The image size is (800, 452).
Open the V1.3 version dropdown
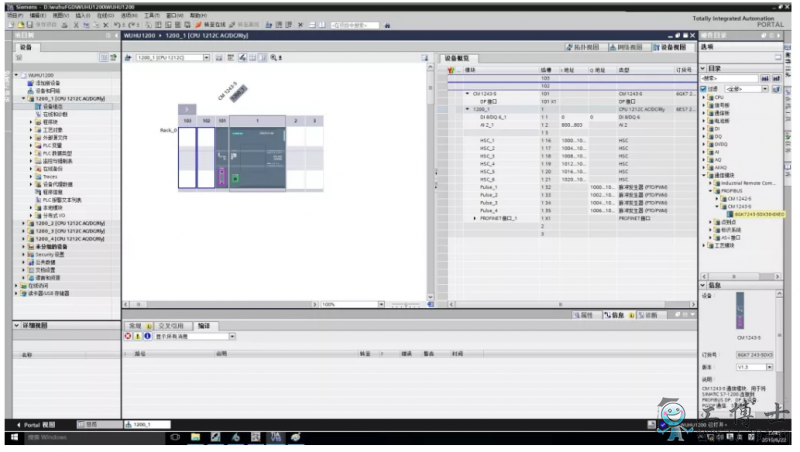pyautogui.click(x=769, y=367)
